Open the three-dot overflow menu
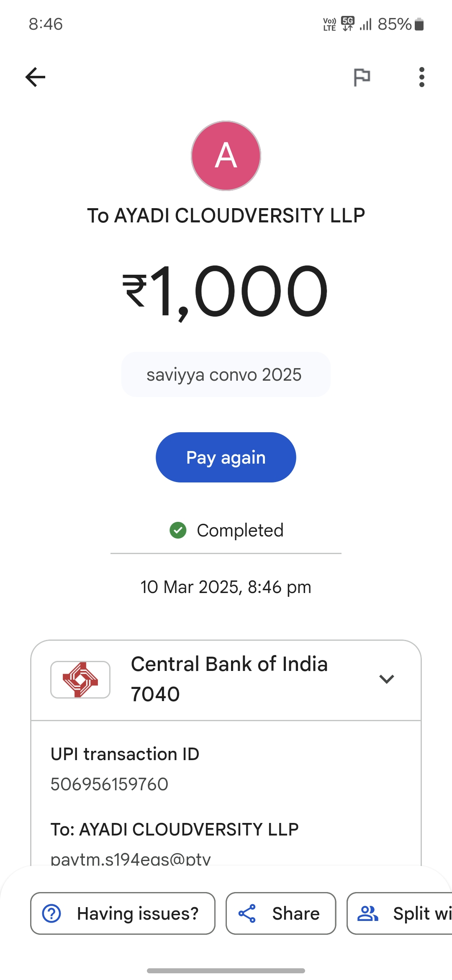This screenshot has height=980, width=452. [x=421, y=77]
